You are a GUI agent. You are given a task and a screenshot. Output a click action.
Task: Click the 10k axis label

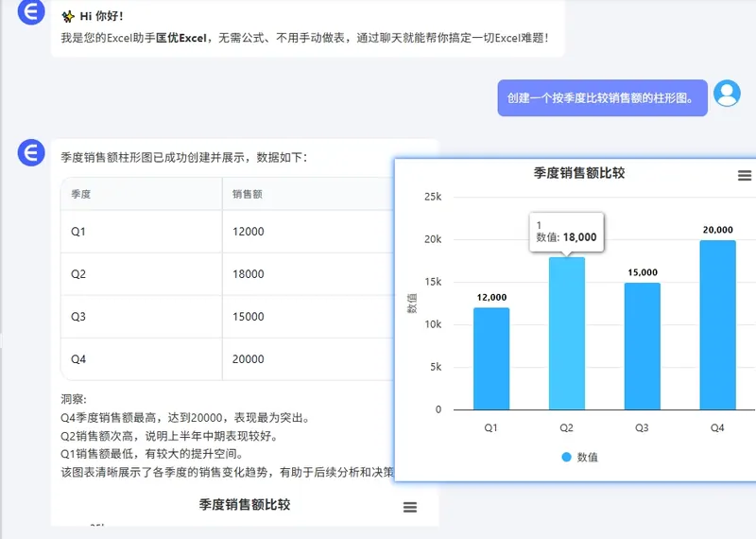point(433,324)
